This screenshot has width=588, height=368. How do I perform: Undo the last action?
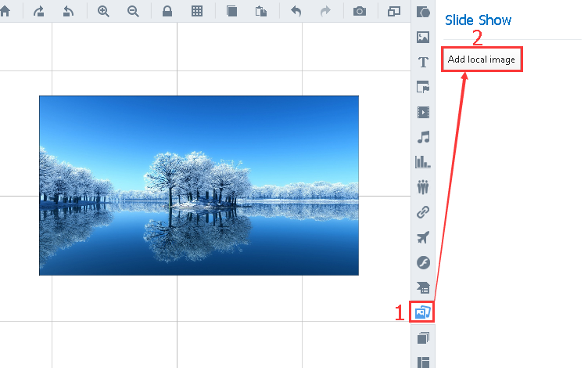(296, 12)
